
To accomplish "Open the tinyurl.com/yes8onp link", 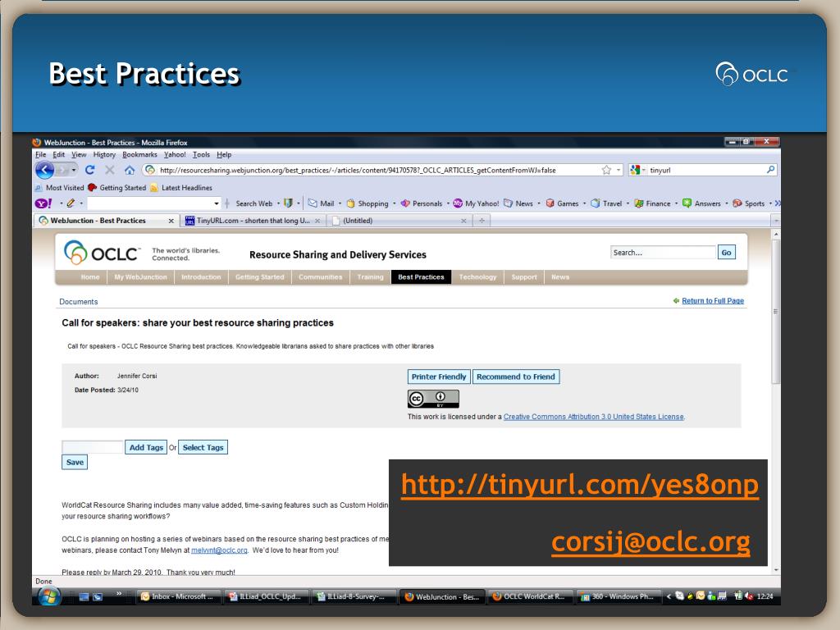I will (x=580, y=485).
